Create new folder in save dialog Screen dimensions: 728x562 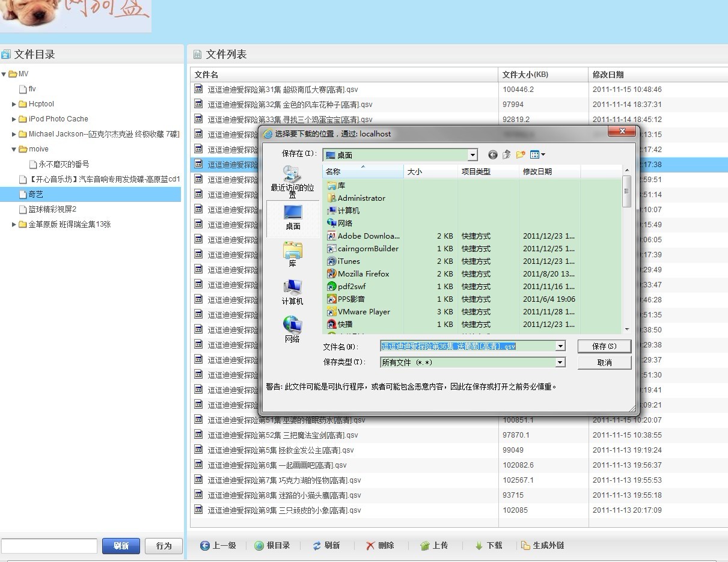point(521,155)
